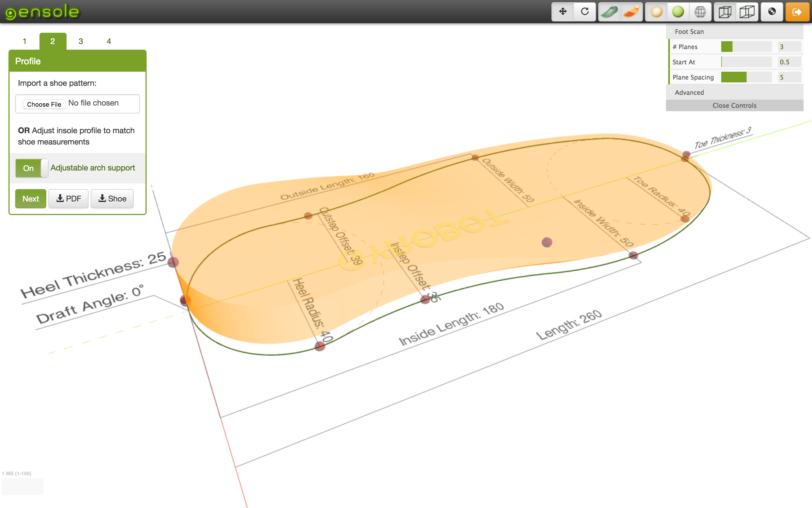Click the outside width control point
The width and height of the screenshot is (812, 508).
475,157
